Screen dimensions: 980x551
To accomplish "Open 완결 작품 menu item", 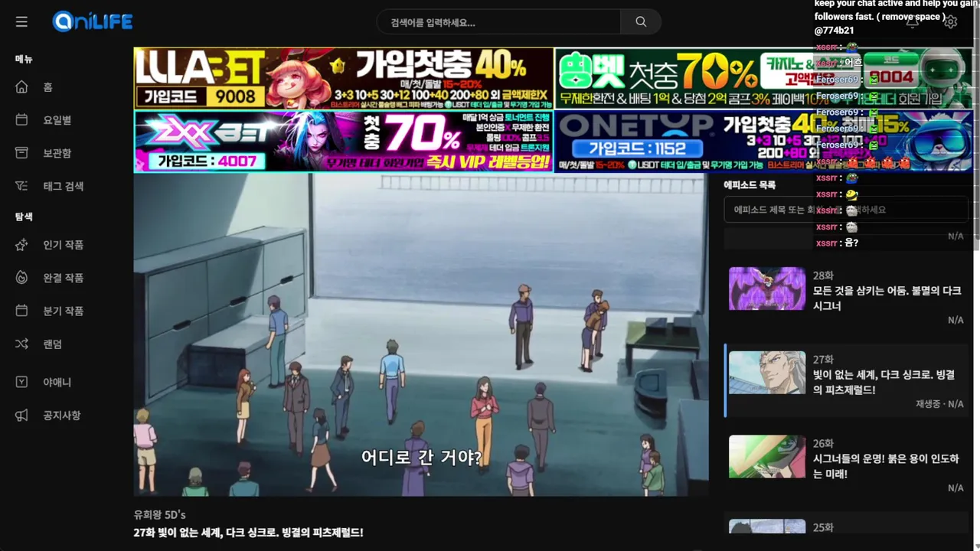I will (63, 278).
